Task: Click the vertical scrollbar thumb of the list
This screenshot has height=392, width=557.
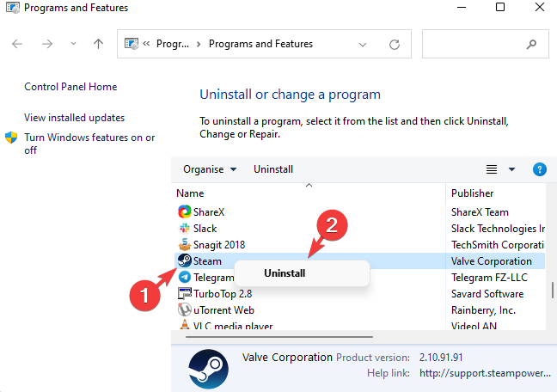Action: [553, 290]
